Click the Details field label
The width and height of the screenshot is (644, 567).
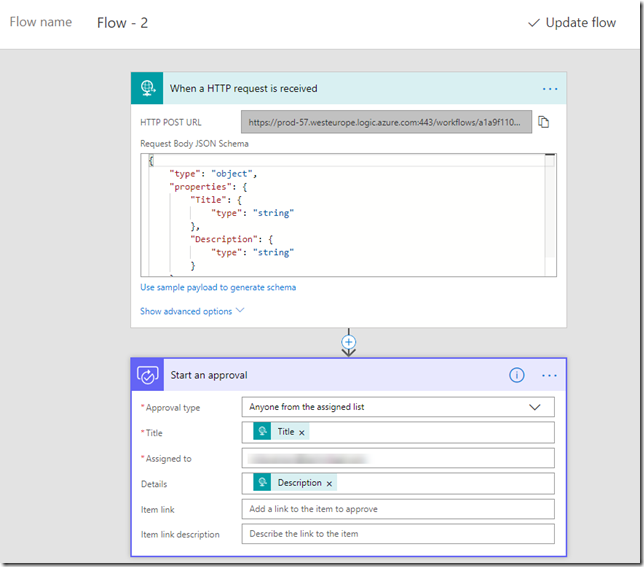pyautogui.click(x=154, y=484)
